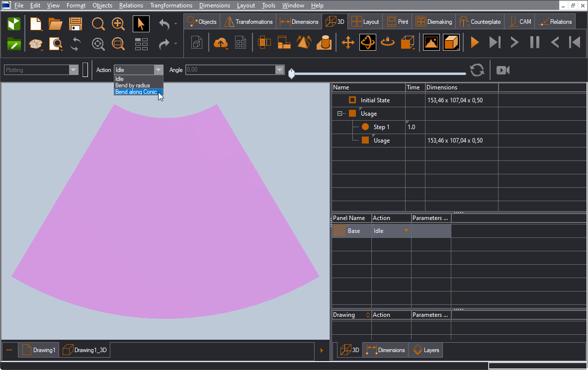Toggle the solid cube shading mode
The image size is (588, 370).
coord(451,43)
